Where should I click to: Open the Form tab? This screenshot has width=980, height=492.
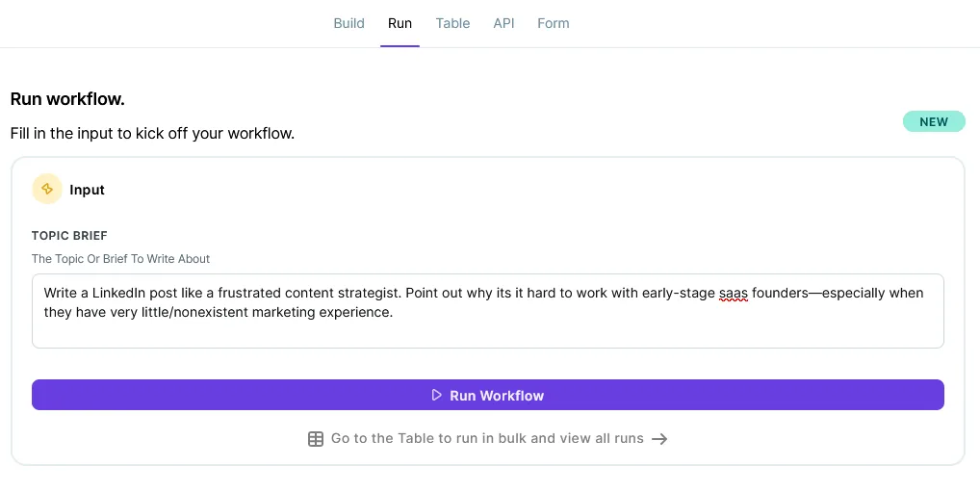[554, 23]
